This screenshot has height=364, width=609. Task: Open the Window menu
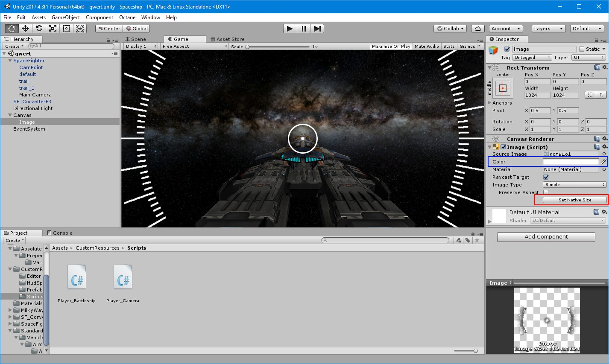(151, 17)
